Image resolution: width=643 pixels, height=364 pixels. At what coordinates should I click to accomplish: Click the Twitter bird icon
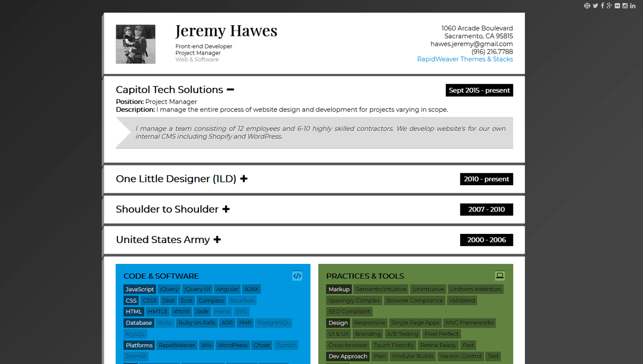tap(595, 5)
